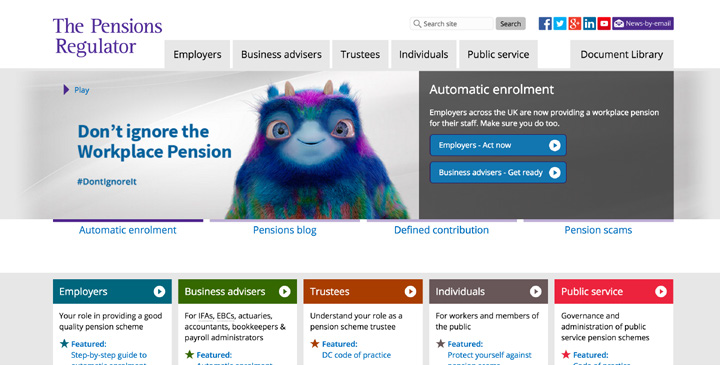
Task: Click the arrow icon on Individuals card
Action: click(x=535, y=291)
